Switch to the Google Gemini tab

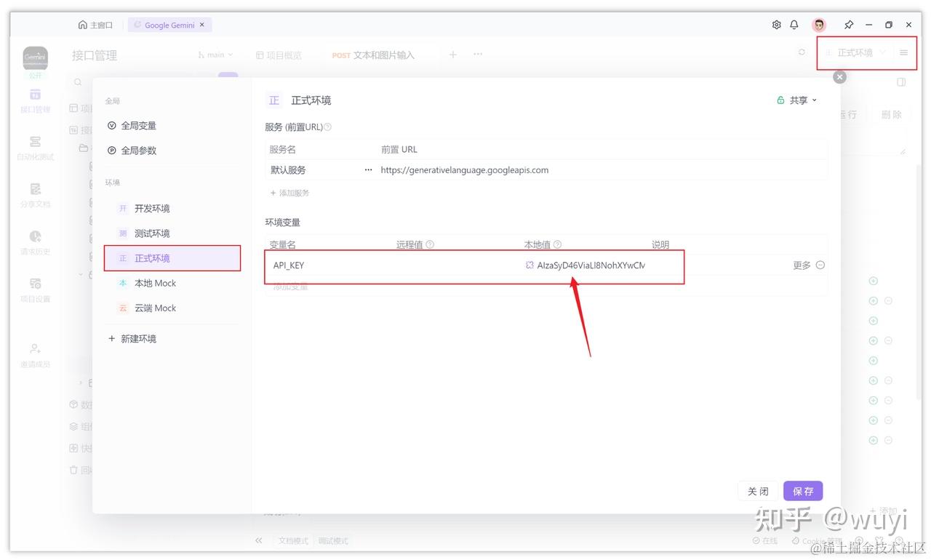(x=169, y=24)
